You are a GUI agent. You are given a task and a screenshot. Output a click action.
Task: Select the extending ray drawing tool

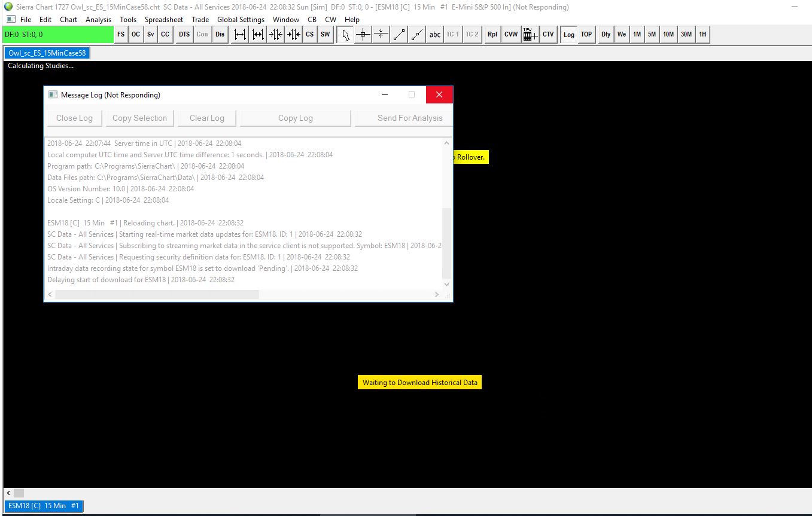tap(417, 35)
